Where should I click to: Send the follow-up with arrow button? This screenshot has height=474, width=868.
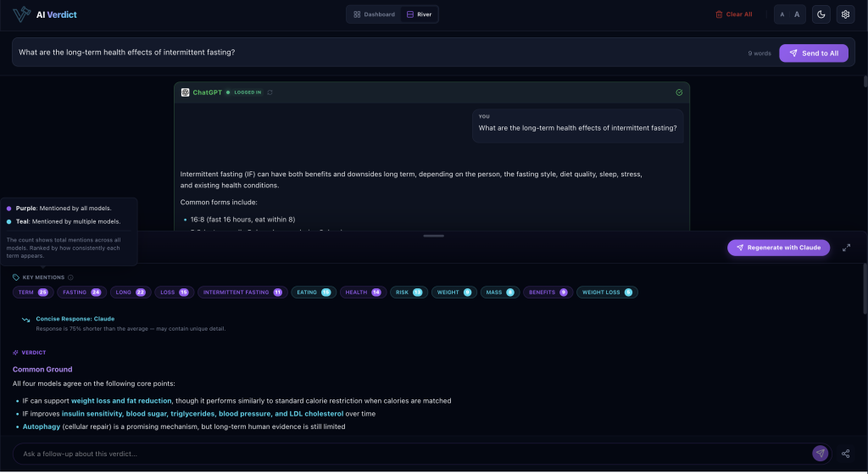click(820, 454)
